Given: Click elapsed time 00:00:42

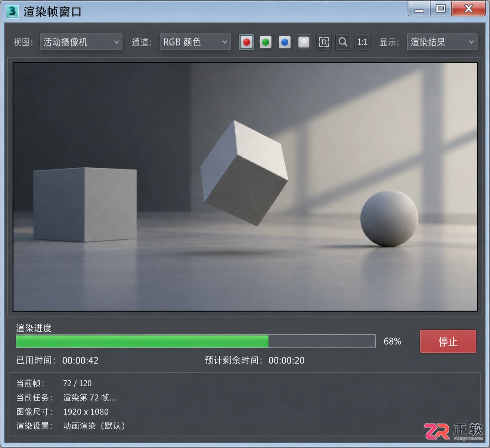Looking at the screenshot, I should pos(80,361).
